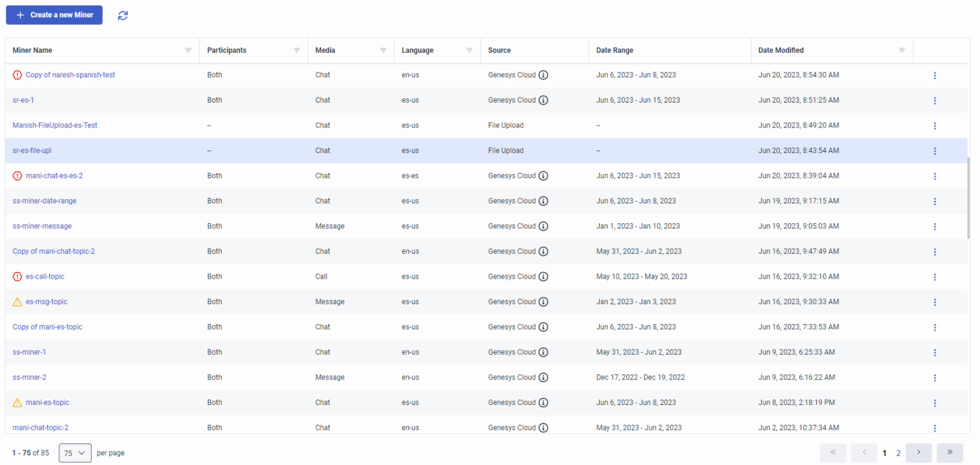Click first-page double-arrow icon
Viewport: 980px width, 465px height.
click(833, 452)
